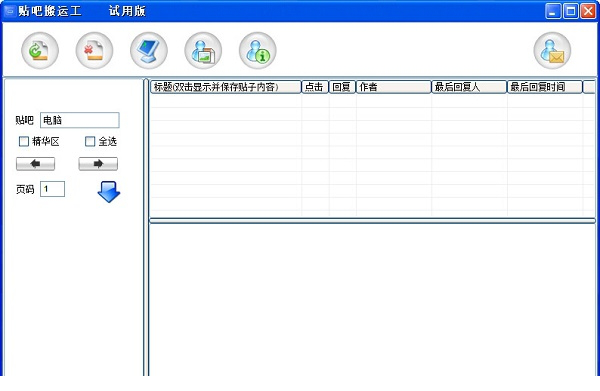Open the computer monitor toolbar icon
The image size is (600, 391).
pyautogui.click(x=148, y=51)
